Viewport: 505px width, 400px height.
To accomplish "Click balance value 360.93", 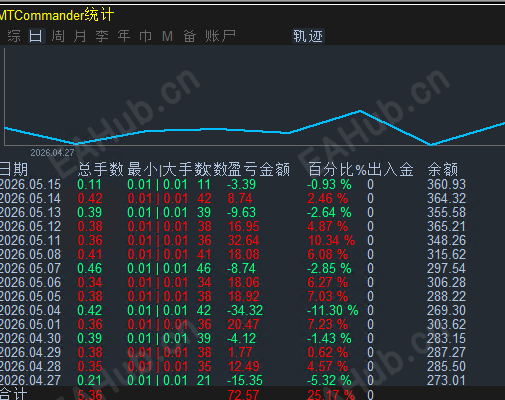I will click(446, 184).
